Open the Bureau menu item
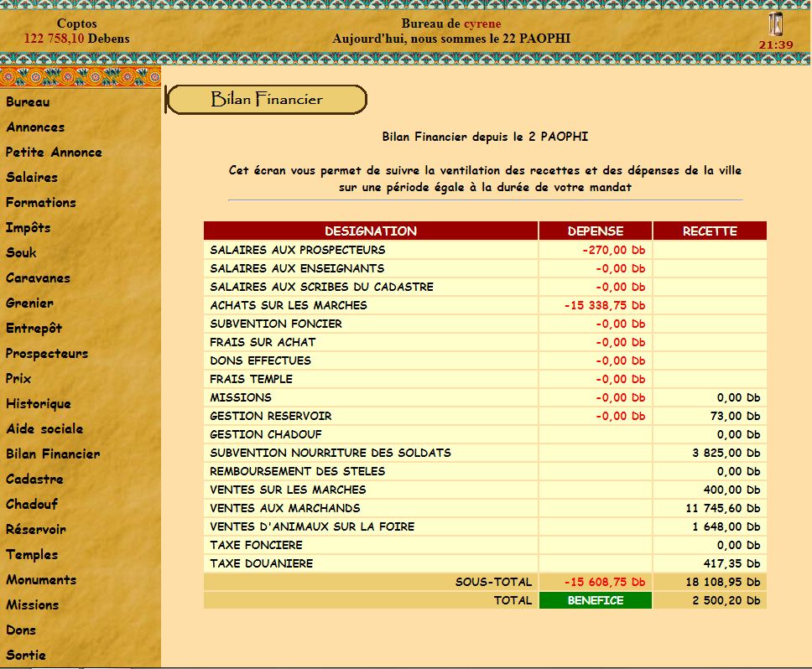The image size is (812, 669). (x=28, y=102)
